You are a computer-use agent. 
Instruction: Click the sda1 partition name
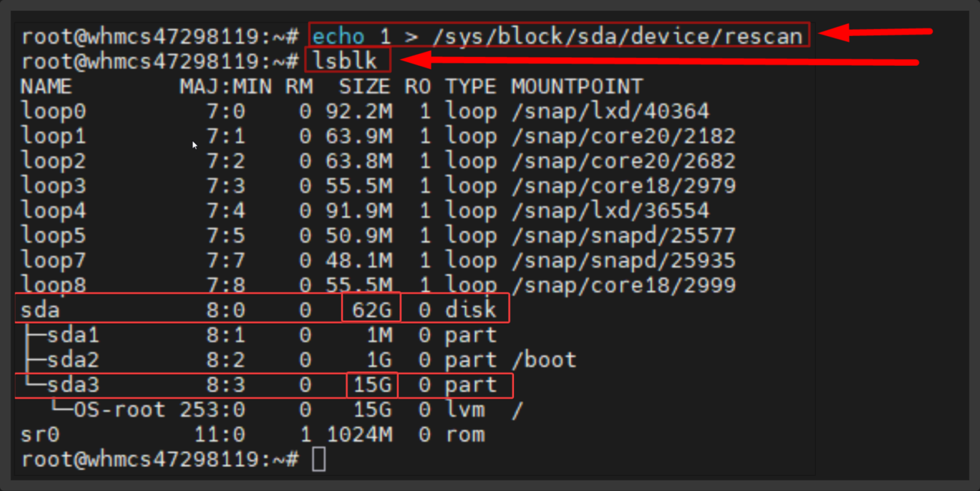coord(73,335)
